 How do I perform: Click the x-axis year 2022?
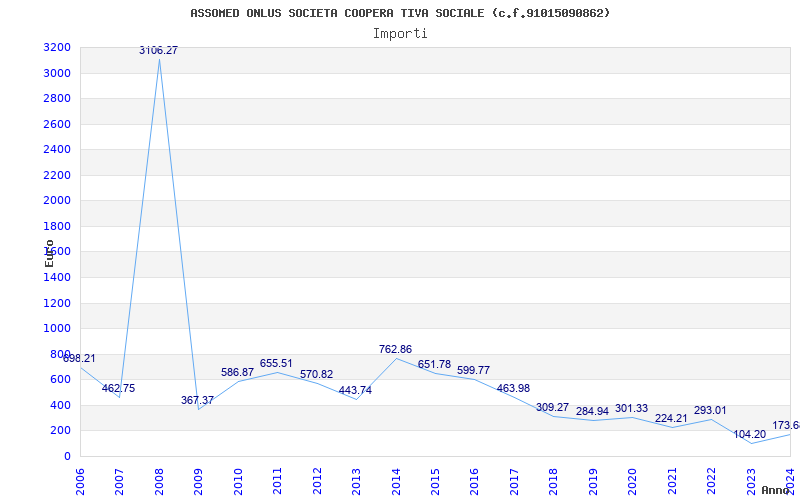[711, 482]
